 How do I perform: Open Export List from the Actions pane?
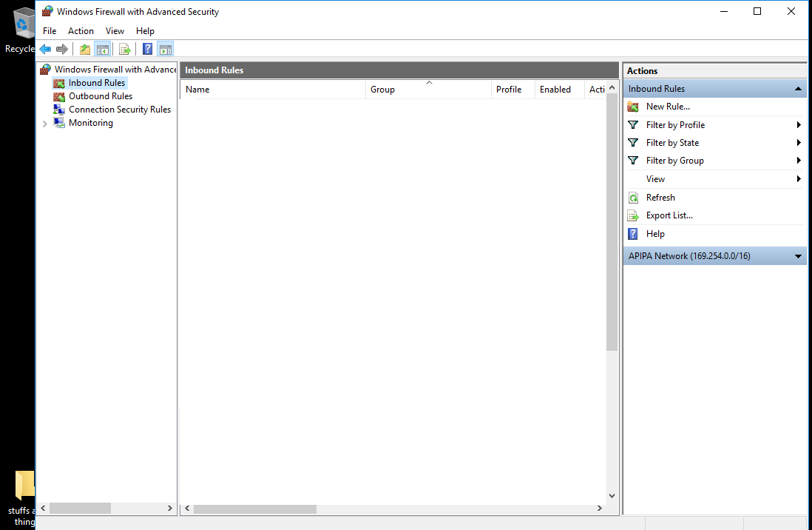coord(668,215)
